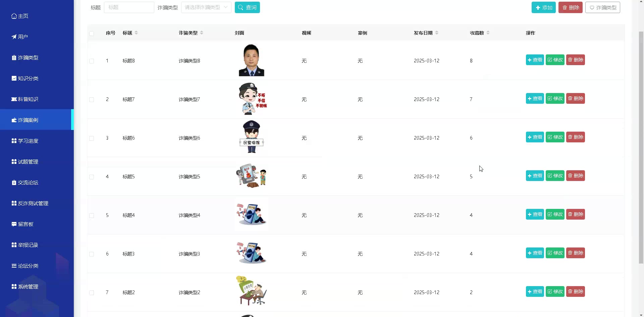Click the 添加 button at top
The height and width of the screenshot is (317, 644).
point(543,7)
